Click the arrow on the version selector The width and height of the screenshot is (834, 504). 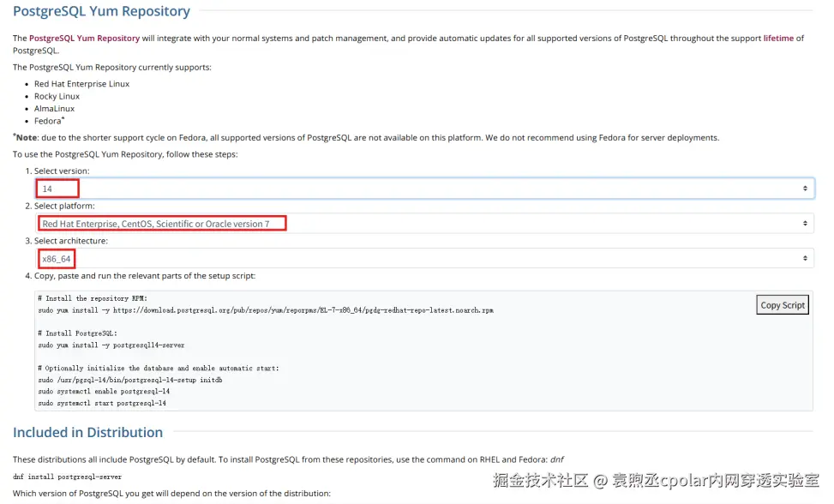[805, 189]
